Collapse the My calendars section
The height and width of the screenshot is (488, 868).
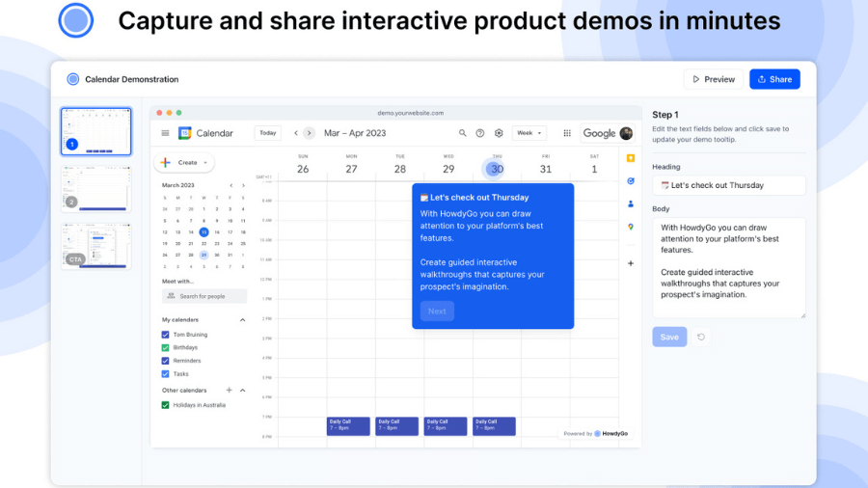pos(242,320)
